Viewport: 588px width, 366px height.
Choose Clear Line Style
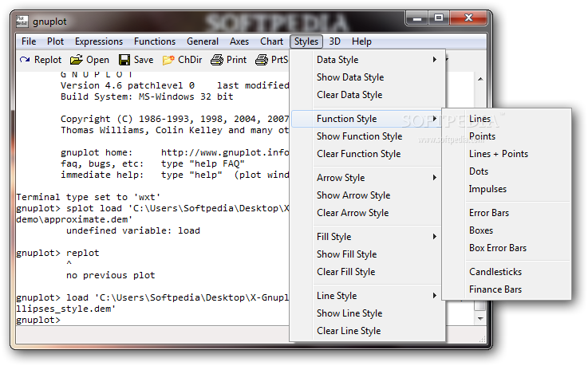368,331
